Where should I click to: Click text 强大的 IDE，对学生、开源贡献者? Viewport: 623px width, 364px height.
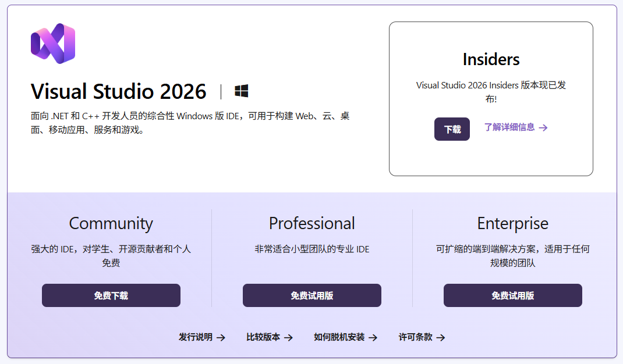[111, 256]
